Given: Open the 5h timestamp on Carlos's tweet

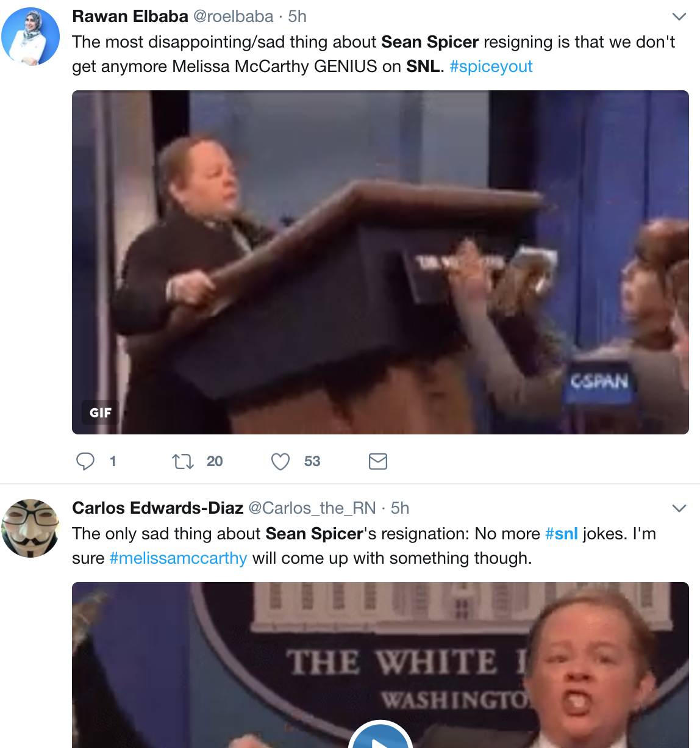Looking at the screenshot, I should point(400,508).
